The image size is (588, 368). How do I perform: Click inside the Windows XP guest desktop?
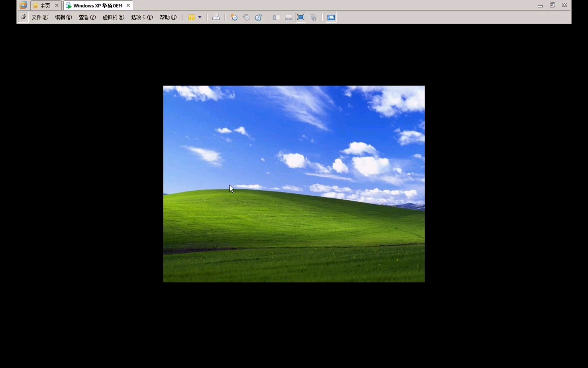tap(294, 184)
